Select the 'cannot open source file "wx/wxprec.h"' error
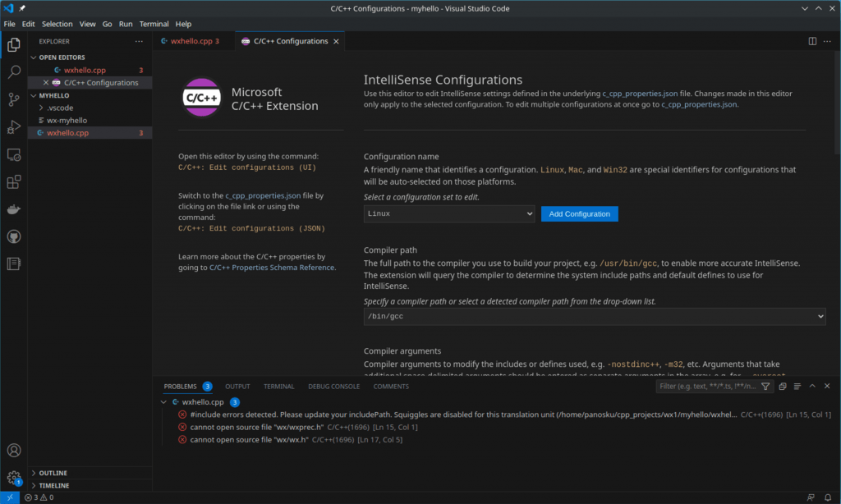Screen dimensions: 841x504 [496, 428]
